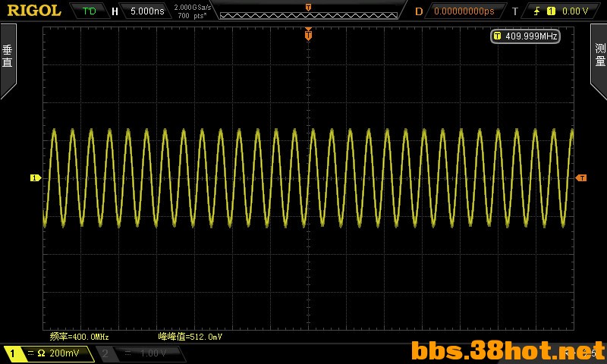Screen dimensions: 607x364
Task: Click the 409.999MHz frequency counter readout
Action: 525,36
